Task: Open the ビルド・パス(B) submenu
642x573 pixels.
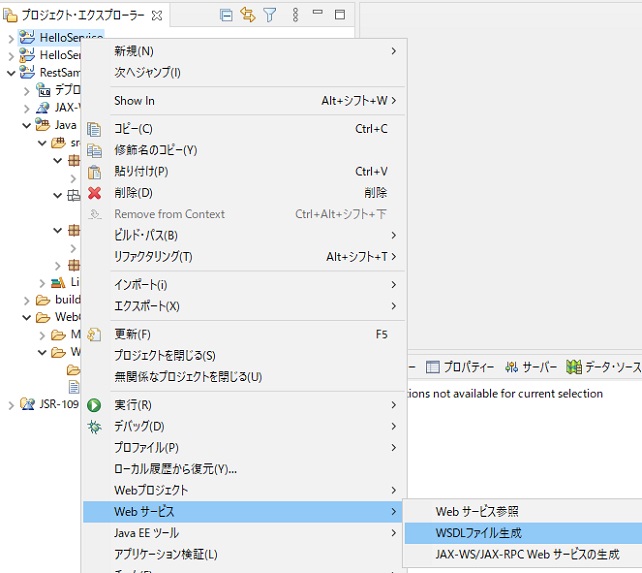Action: (246, 236)
